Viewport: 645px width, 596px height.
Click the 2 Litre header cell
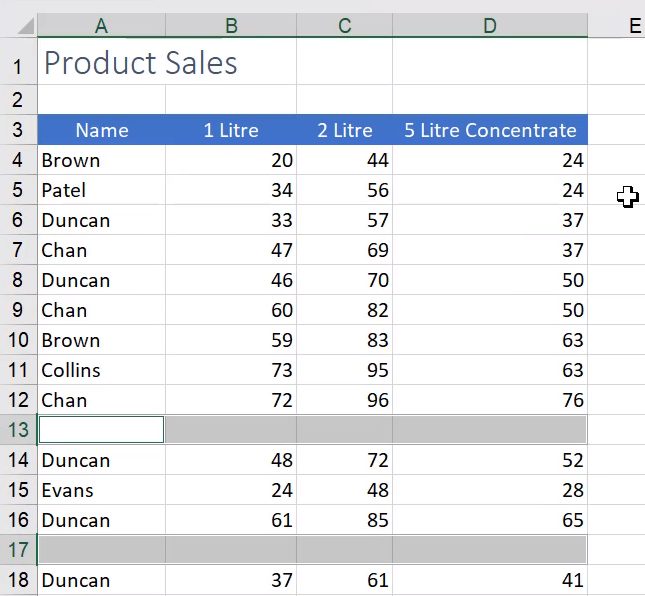345,130
